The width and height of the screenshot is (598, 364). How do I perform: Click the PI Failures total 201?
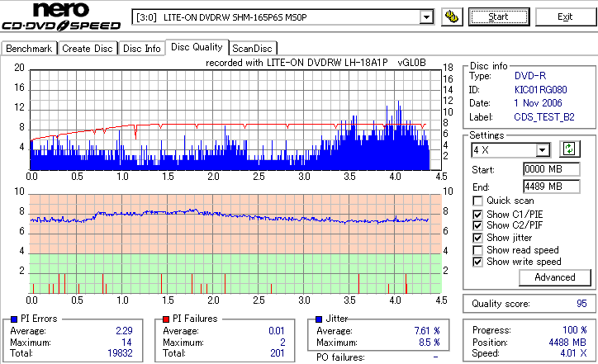[x=278, y=353]
